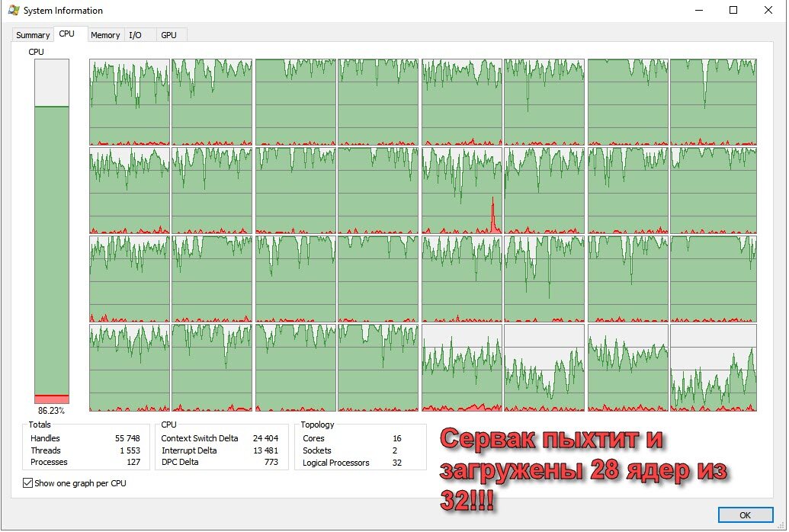
Task: Minimize the System Information window
Action: (x=698, y=10)
